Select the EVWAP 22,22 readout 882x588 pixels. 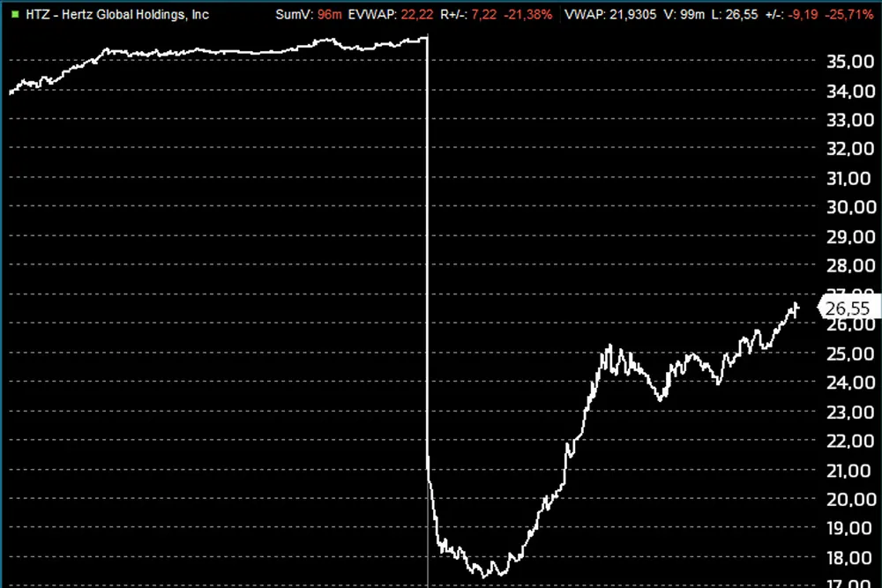tap(415, 15)
